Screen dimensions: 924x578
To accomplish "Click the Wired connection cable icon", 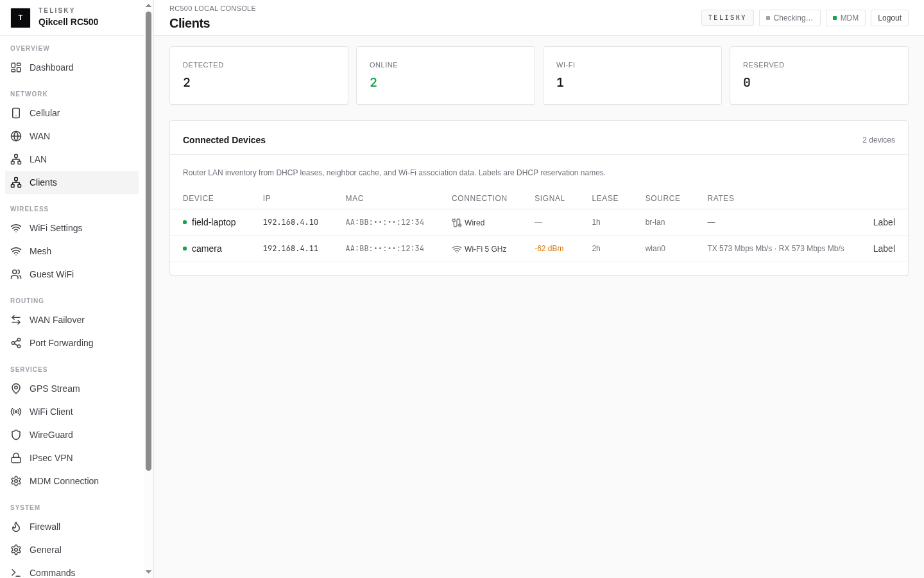I will (x=457, y=223).
